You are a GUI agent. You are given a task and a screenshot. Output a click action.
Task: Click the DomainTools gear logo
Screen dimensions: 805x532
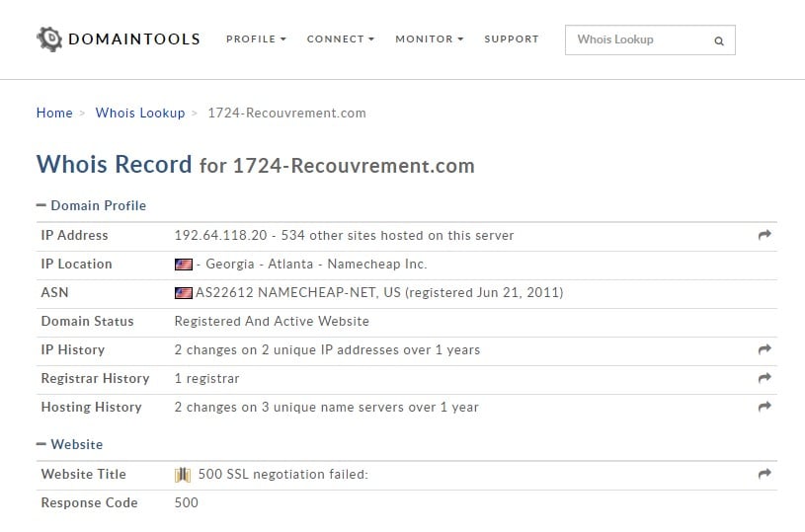coord(49,39)
